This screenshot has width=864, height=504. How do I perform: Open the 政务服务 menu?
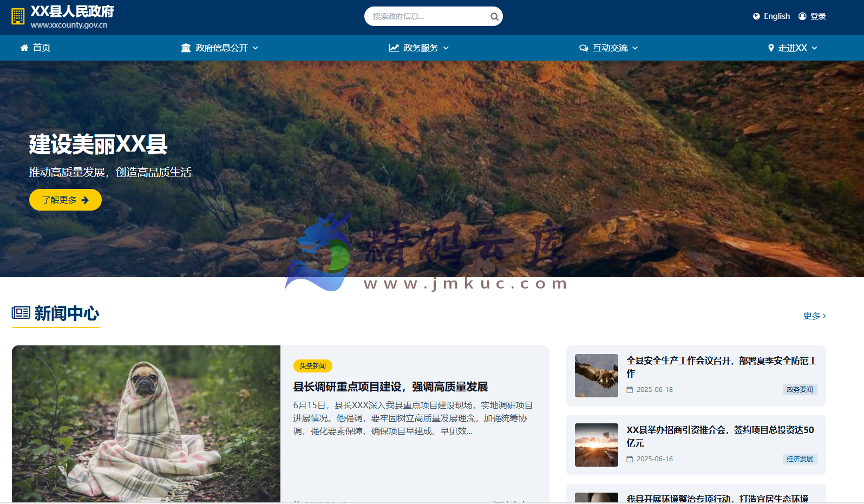419,48
